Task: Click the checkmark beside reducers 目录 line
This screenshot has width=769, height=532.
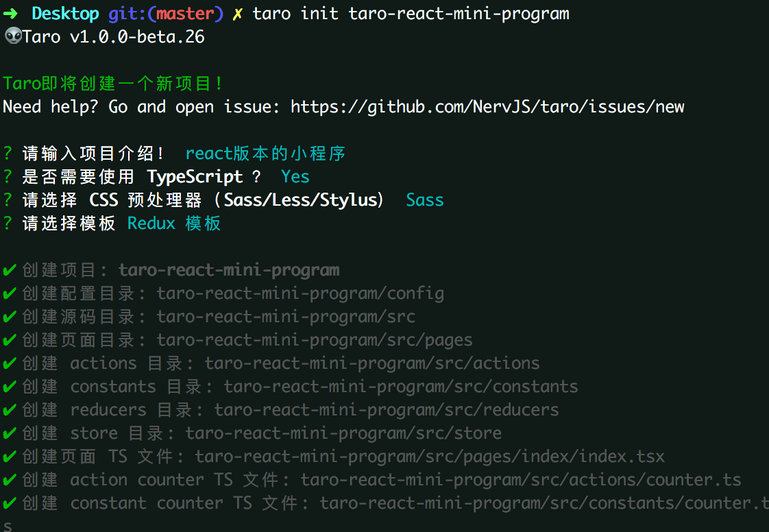Action: [x=10, y=410]
